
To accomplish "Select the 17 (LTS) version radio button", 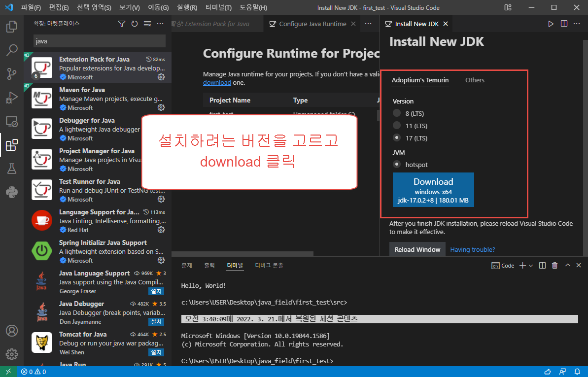I will (397, 137).
